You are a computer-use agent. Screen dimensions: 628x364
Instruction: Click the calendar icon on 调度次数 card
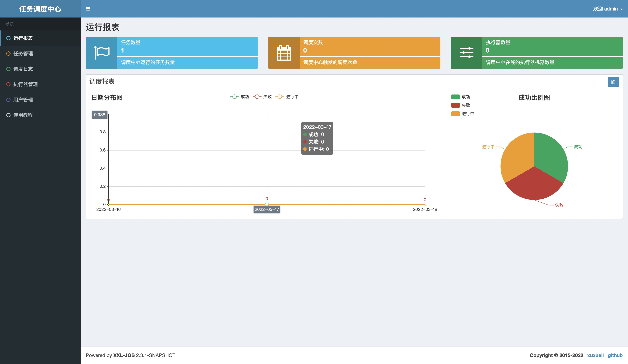[284, 53]
